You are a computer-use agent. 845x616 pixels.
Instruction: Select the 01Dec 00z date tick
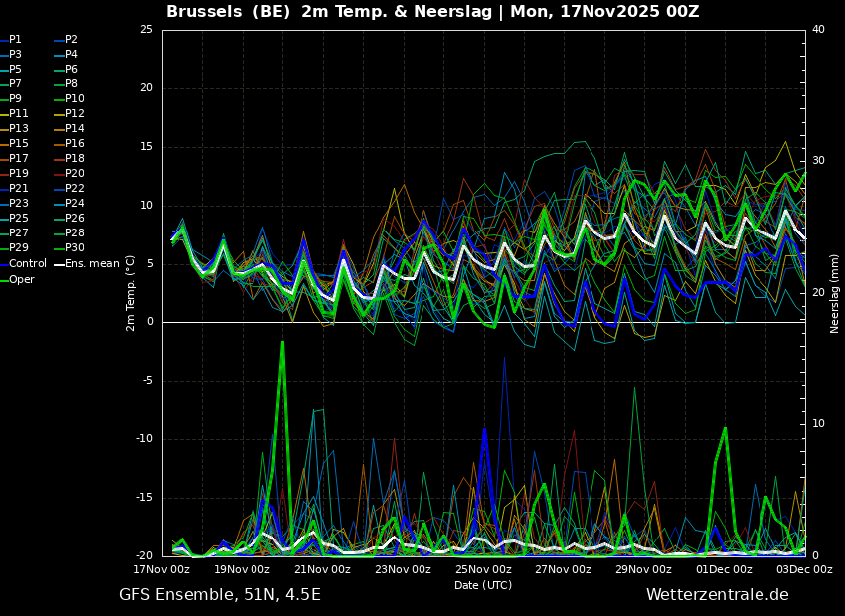pyautogui.click(x=724, y=570)
